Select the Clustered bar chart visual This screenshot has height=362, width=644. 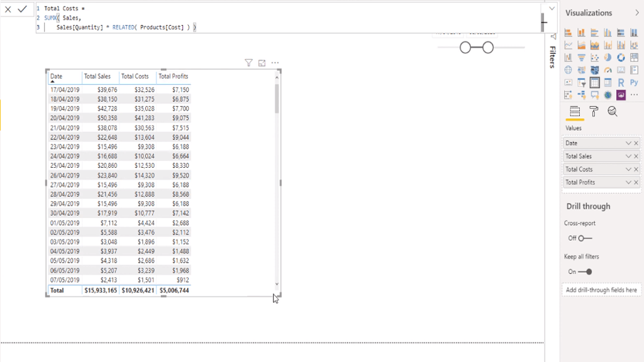click(594, 33)
